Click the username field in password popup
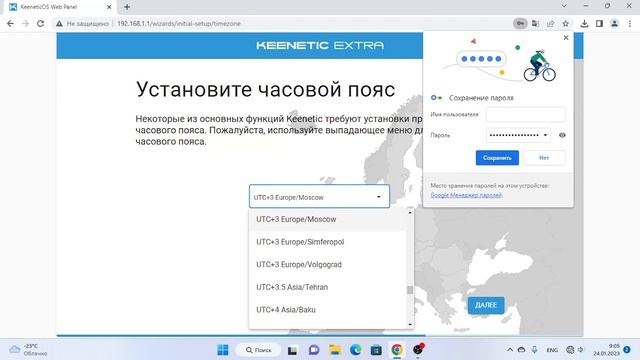This screenshot has width=640, height=360. [526, 114]
